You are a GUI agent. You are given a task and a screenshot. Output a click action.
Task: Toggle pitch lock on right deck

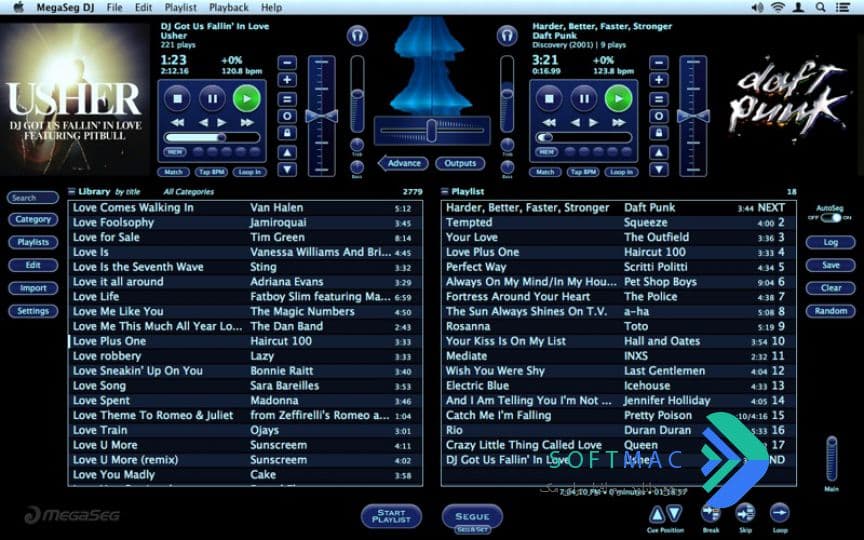658,133
